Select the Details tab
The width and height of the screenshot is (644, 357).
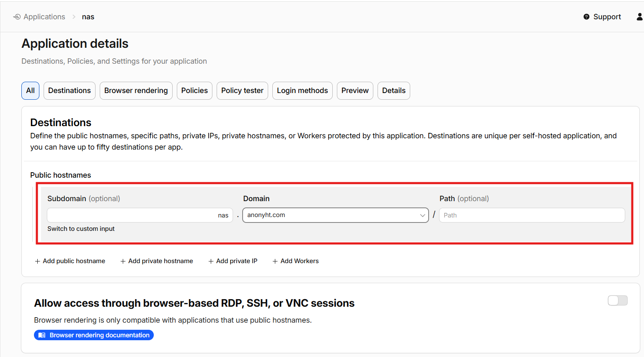(x=394, y=91)
